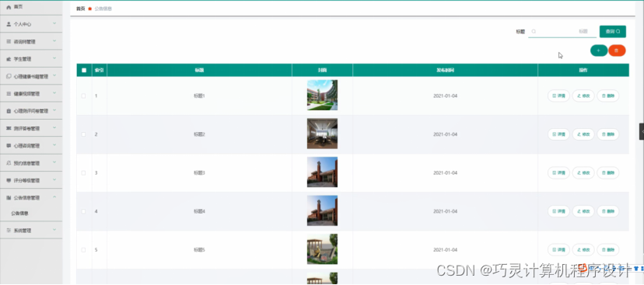
Task: Open cover thumbnail for 标题2
Action: click(323, 134)
